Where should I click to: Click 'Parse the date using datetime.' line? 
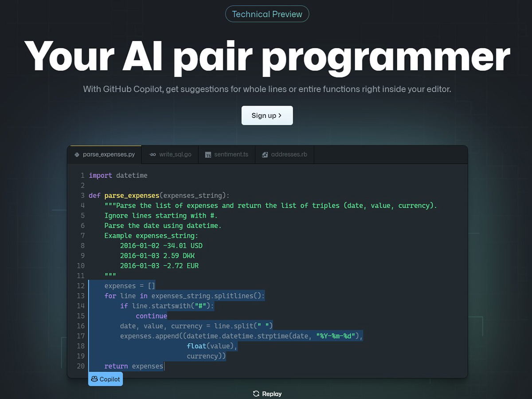(x=163, y=225)
